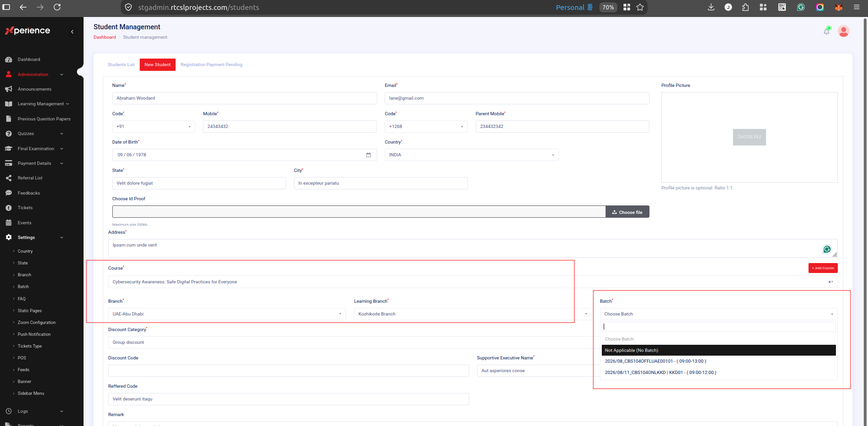Viewport: 868px width, 426px height.
Task: Reload the page in the browser
Action: pyautogui.click(x=57, y=7)
